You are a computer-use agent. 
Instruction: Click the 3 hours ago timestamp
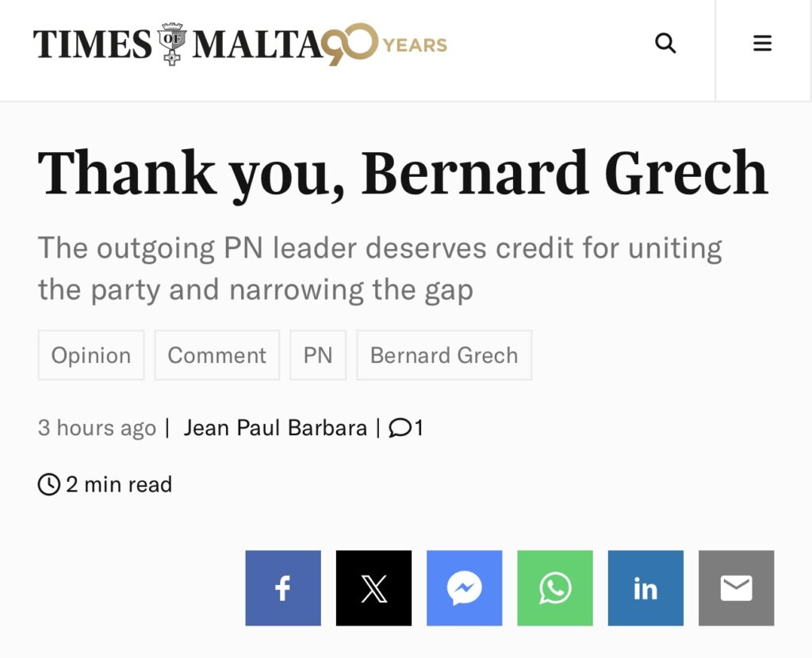click(97, 428)
